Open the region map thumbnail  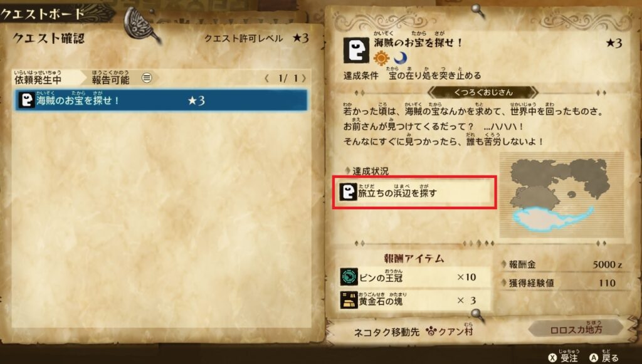562,195
